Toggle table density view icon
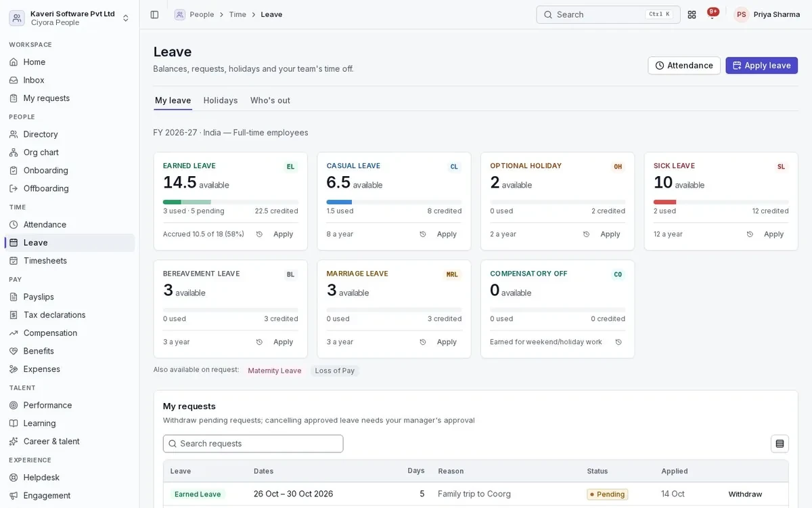Viewport: 812px width, 508px height. pos(780,444)
